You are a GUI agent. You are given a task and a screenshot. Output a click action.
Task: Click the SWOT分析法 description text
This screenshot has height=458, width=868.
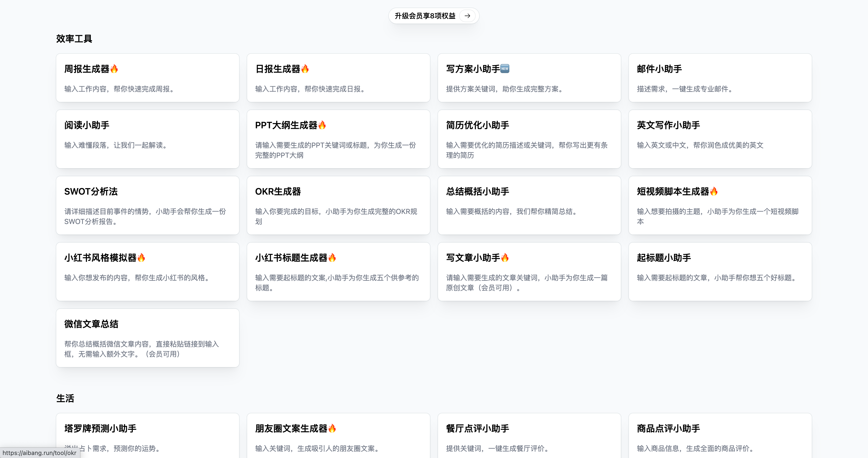(x=145, y=216)
